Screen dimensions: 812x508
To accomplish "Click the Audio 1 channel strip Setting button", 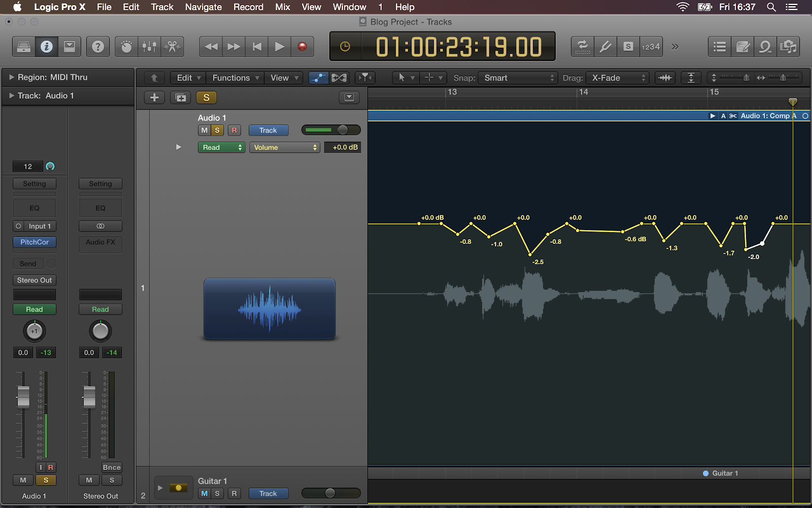I will 35,184.
